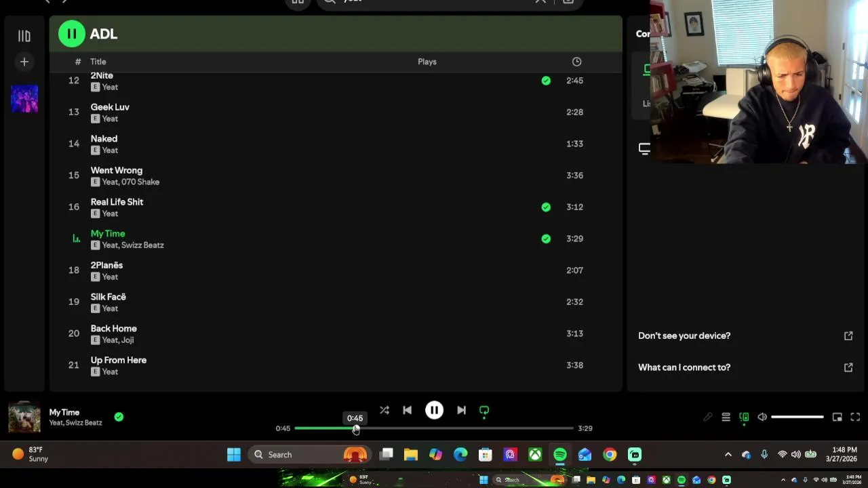Show hidden system tray icons chevron
The height and width of the screenshot is (488, 868).
(728, 455)
